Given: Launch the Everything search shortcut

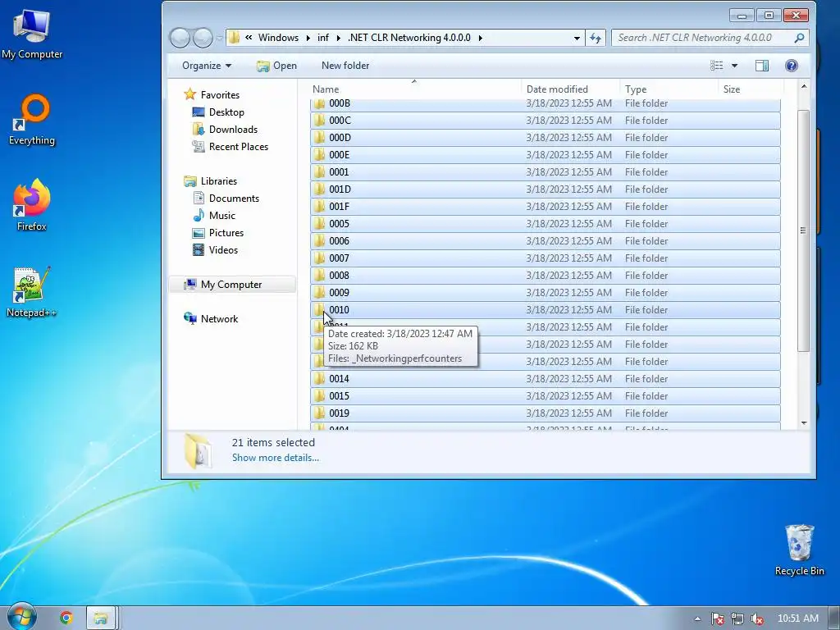Looking at the screenshot, I should tap(32, 120).
